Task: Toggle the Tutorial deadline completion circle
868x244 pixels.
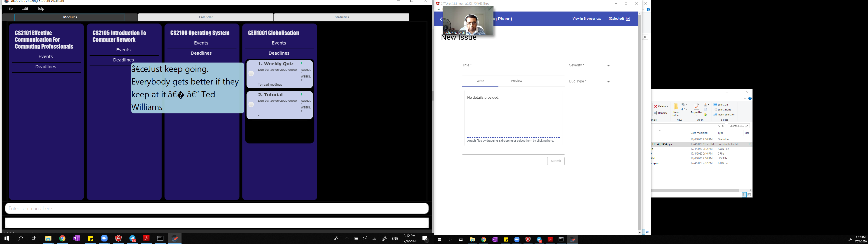Action: click(x=251, y=105)
